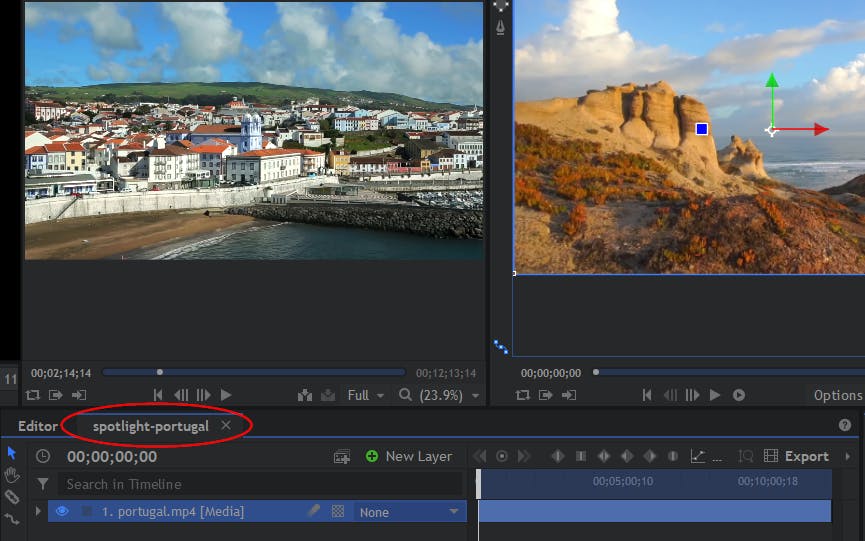The height and width of the screenshot is (541, 865).
Task: Click the timeline playhead marker
Action: click(478, 484)
